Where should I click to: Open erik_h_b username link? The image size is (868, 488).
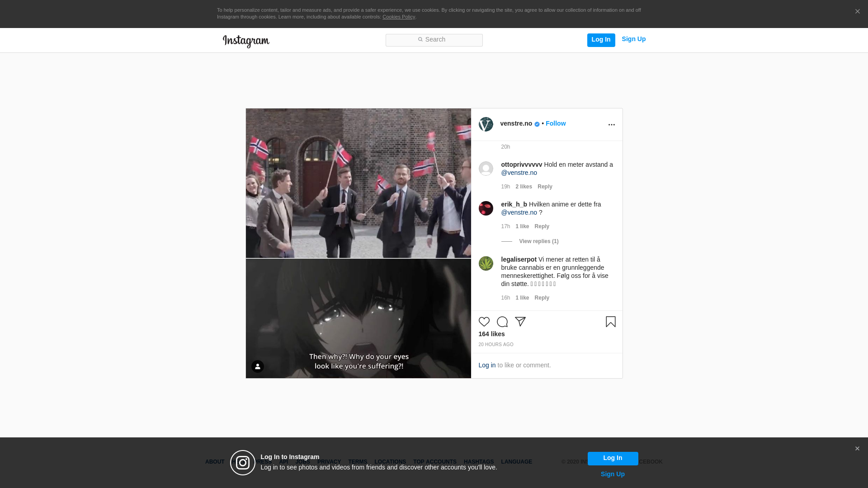pos(514,204)
